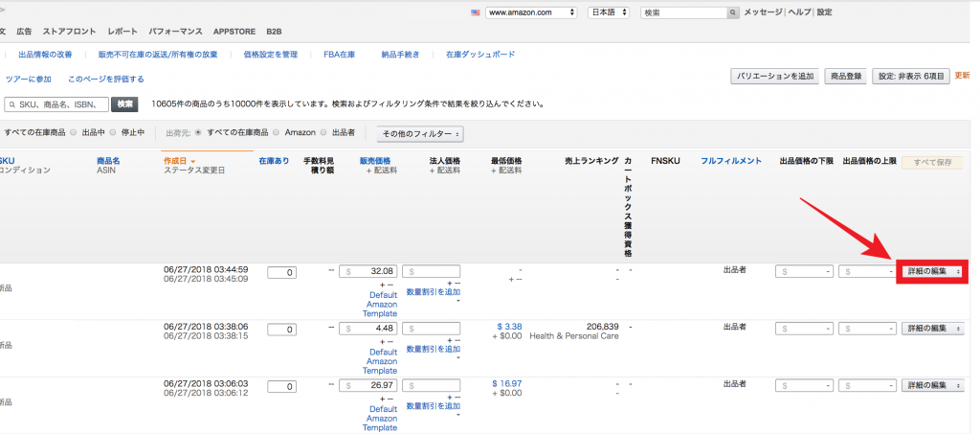Click the 商品登録 button

tap(846, 76)
